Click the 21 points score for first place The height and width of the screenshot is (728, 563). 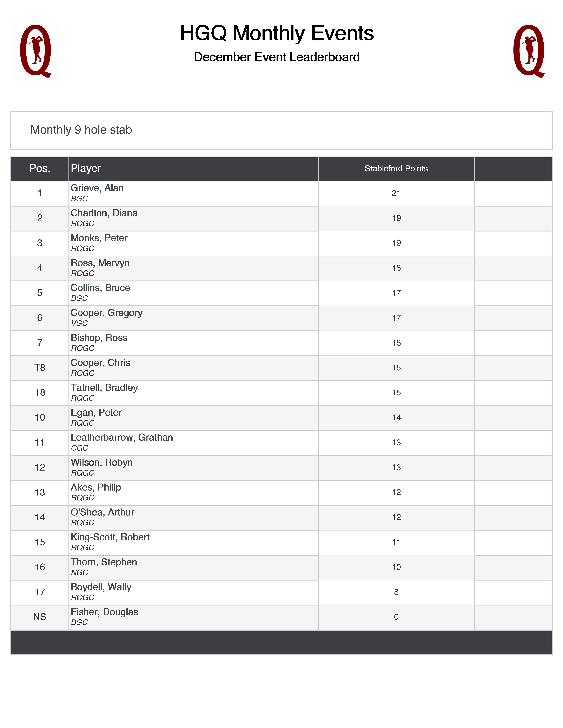396,193
